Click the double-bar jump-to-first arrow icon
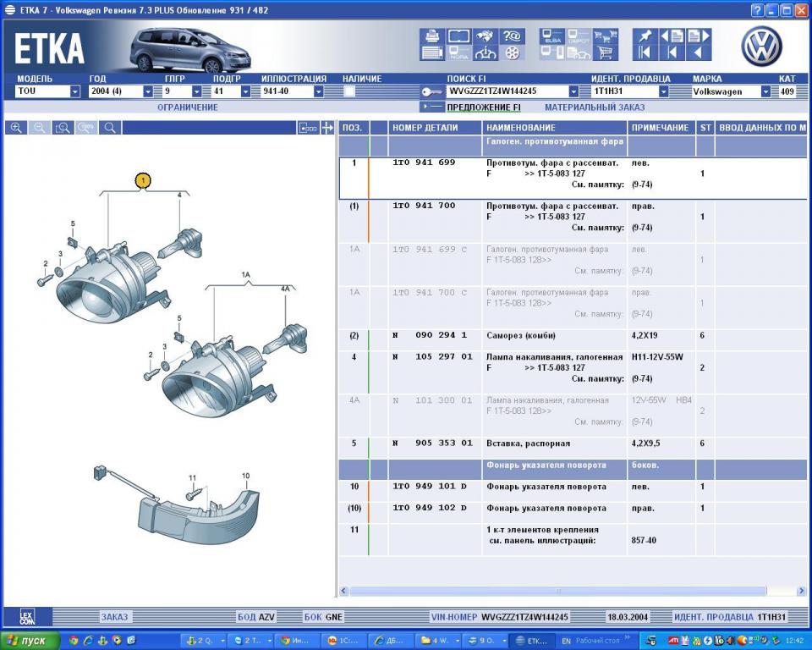Viewport: 812px width, 650px height. point(645,52)
